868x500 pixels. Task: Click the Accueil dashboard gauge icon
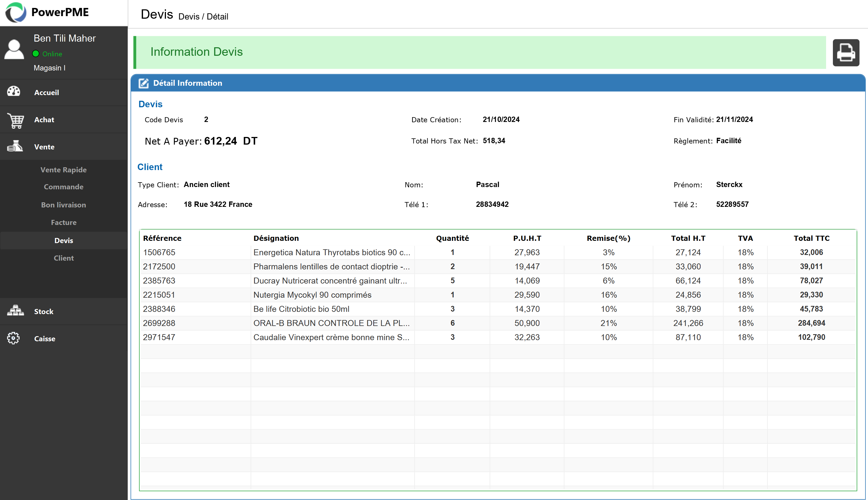coord(14,92)
